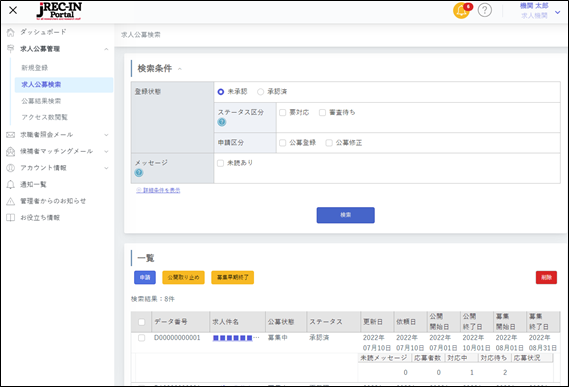Open 新規登録 in the sidebar
Viewport: 569px width, 387px height.
(x=34, y=68)
